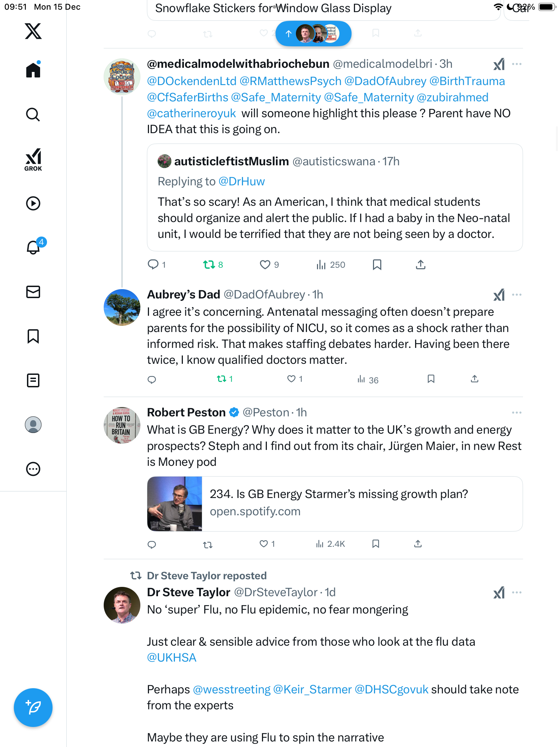
Task: Open Lists icon in sidebar
Action: coord(33,380)
